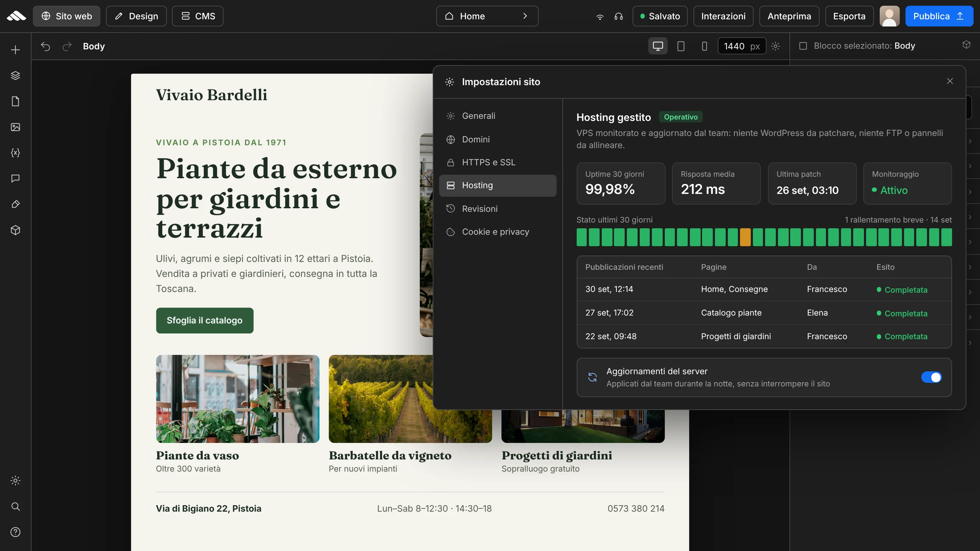
Task: Open the comments icon in sidebar
Action: click(15, 178)
